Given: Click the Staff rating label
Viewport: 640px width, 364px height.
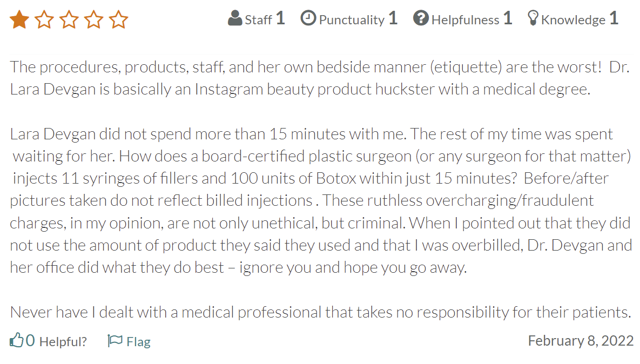Looking at the screenshot, I should [x=258, y=19].
